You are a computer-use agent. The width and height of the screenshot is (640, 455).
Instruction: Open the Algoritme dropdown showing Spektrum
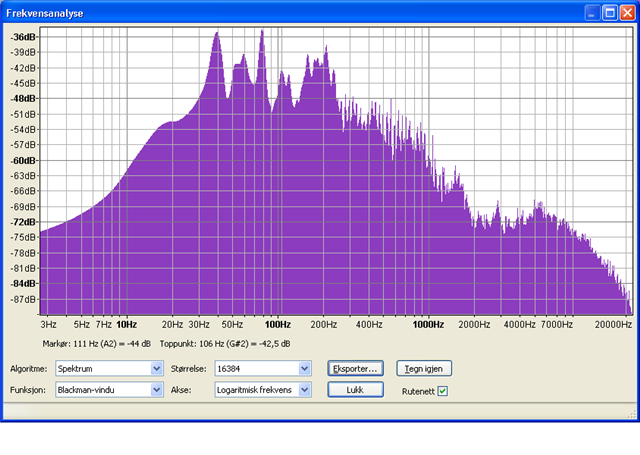pyautogui.click(x=109, y=369)
